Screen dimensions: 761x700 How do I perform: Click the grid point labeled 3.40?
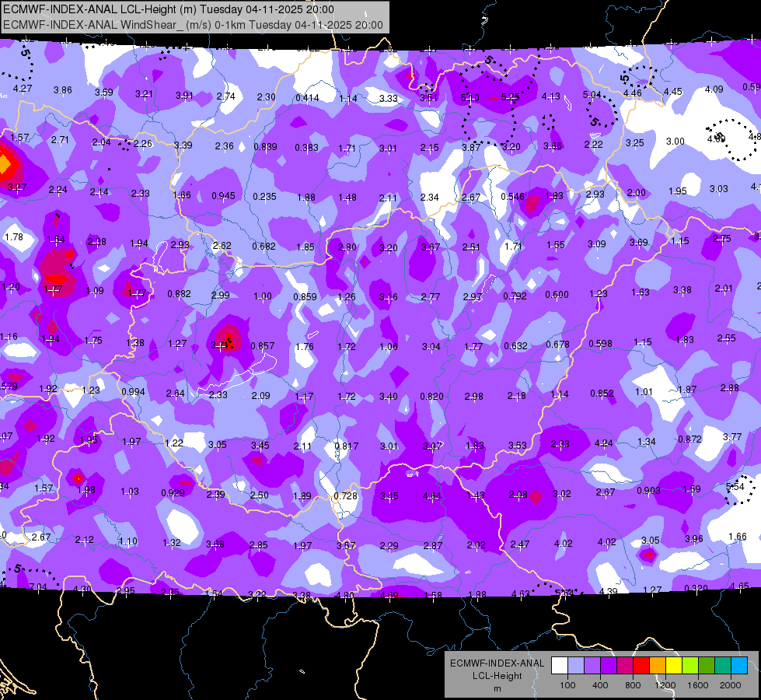pos(388,397)
